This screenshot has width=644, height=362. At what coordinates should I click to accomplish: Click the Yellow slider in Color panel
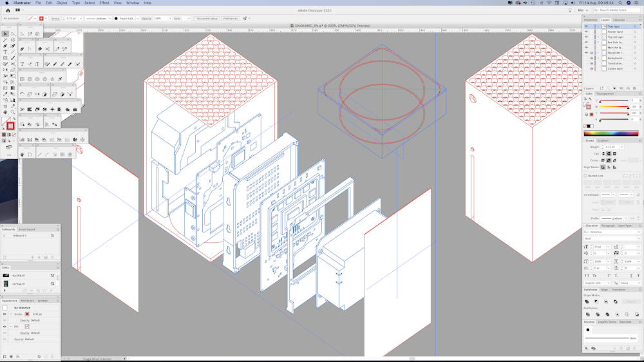point(614,113)
